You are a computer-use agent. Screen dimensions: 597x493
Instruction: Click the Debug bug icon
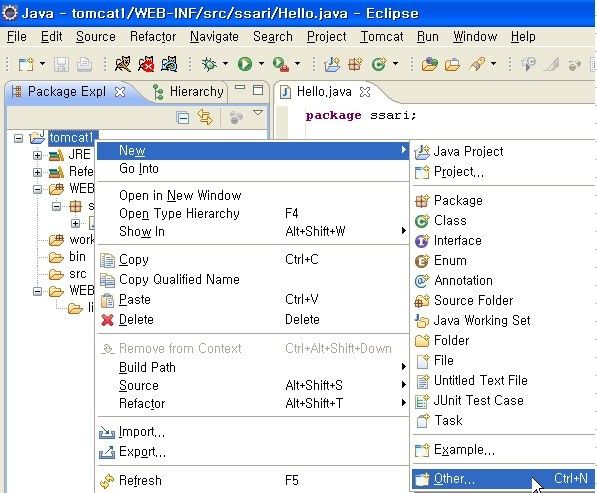coord(209,64)
